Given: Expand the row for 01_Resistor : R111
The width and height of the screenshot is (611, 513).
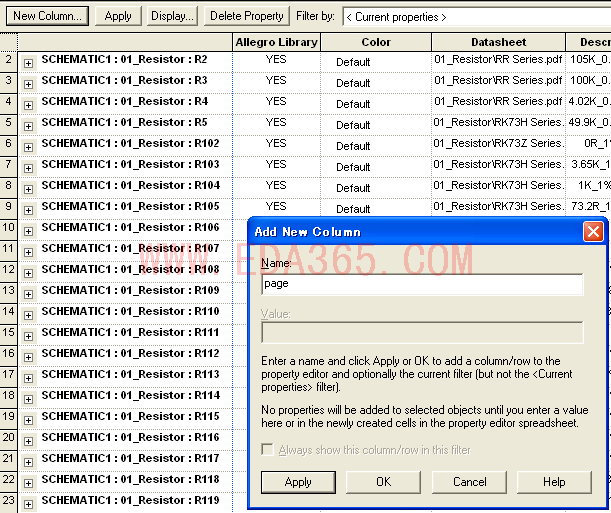Looking at the screenshot, I should pos(28,337).
